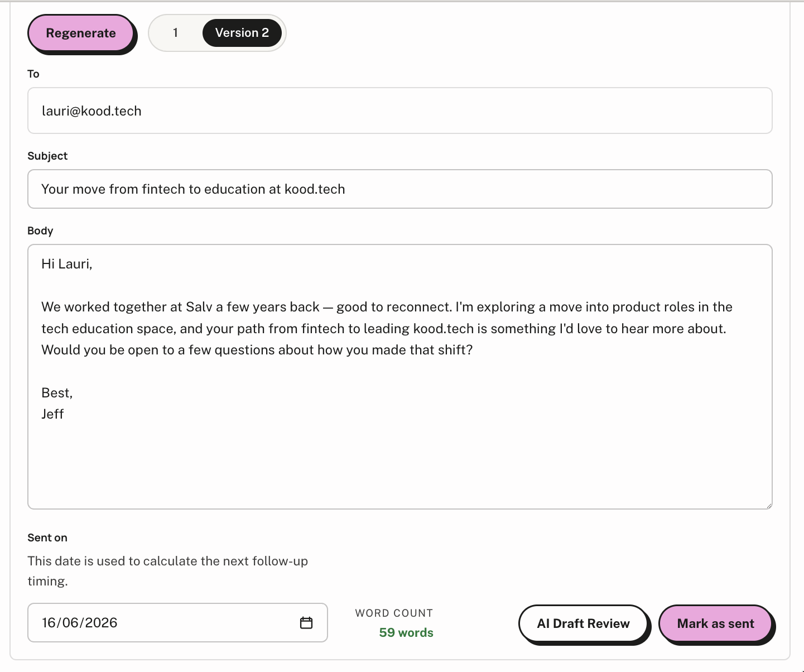Switch to draft version 1
Screen dimensions: 804x672
(175, 33)
